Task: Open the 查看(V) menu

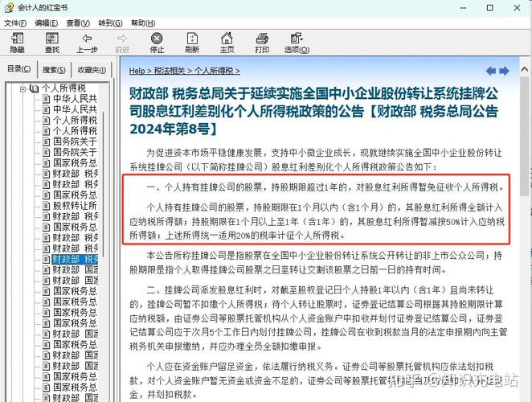Action: click(78, 23)
